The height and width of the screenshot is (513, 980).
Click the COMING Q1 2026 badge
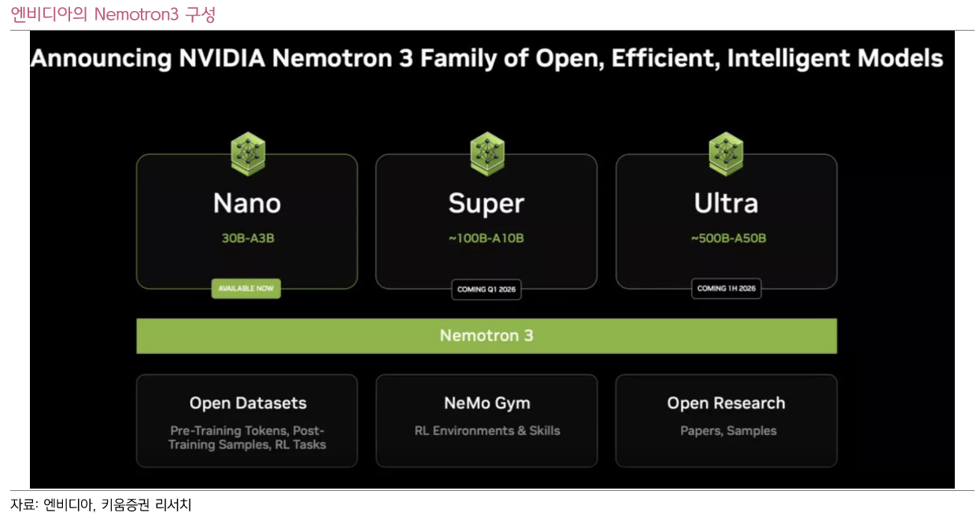point(486,290)
